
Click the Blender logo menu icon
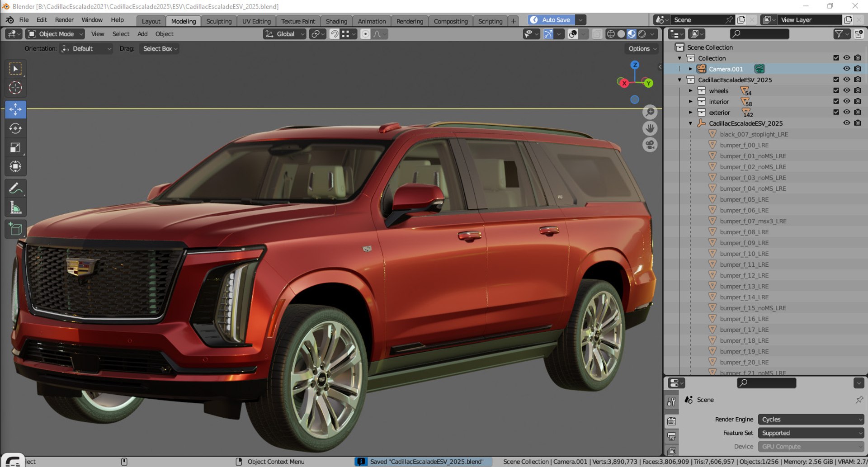(9, 20)
